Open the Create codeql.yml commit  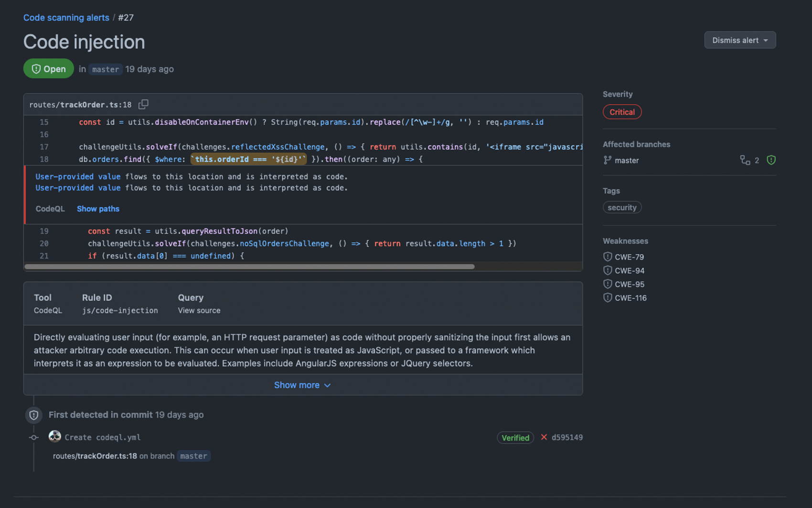[x=103, y=437]
